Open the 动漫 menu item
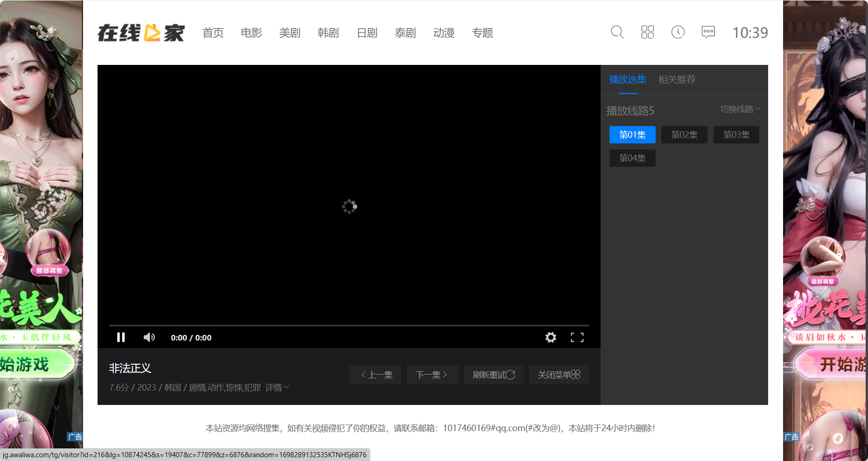 click(x=443, y=33)
